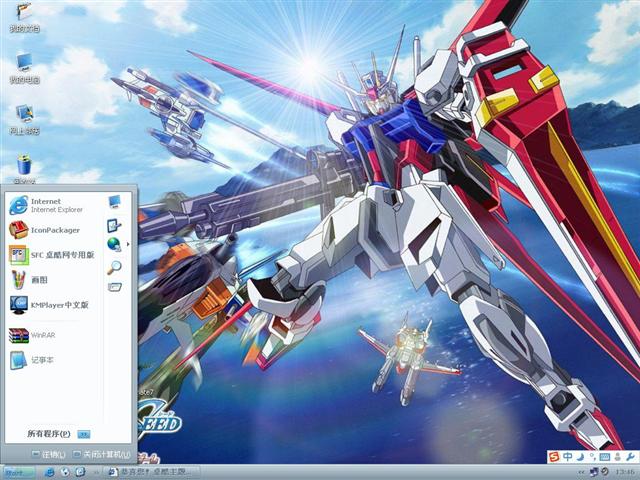The width and height of the screenshot is (640, 480).
Task: Open IconPackager from the Start menu
Action: point(44,230)
